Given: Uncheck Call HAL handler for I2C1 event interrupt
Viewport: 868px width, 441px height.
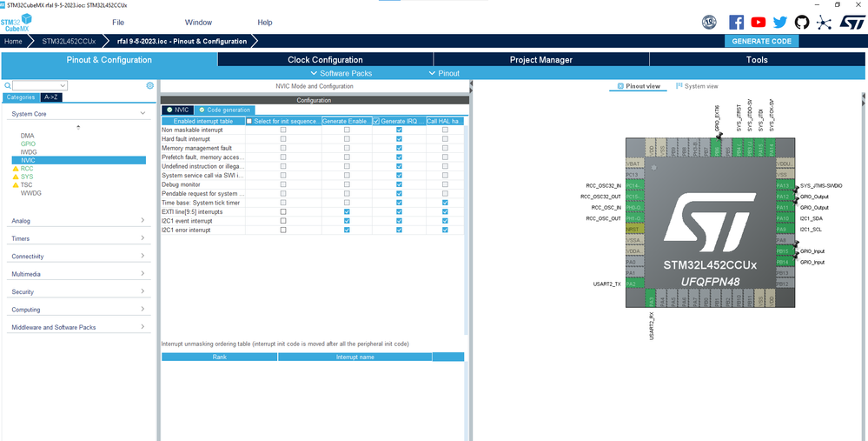Looking at the screenshot, I should pyautogui.click(x=445, y=221).
